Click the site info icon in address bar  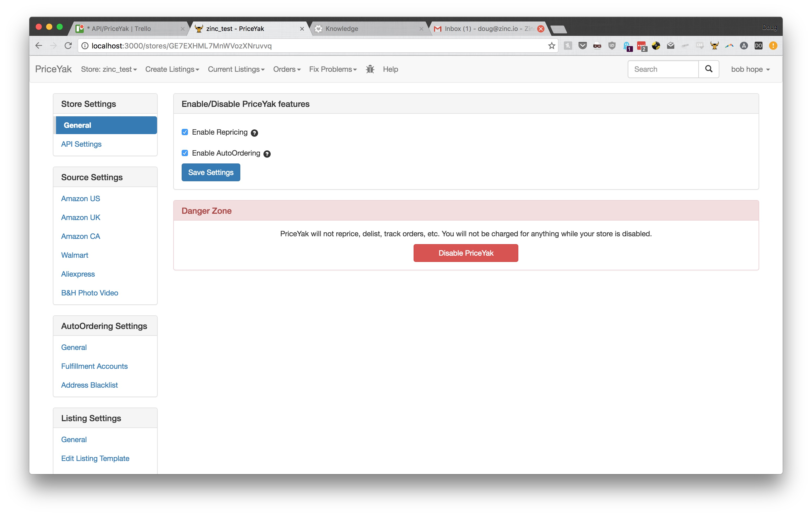(85, 46)
